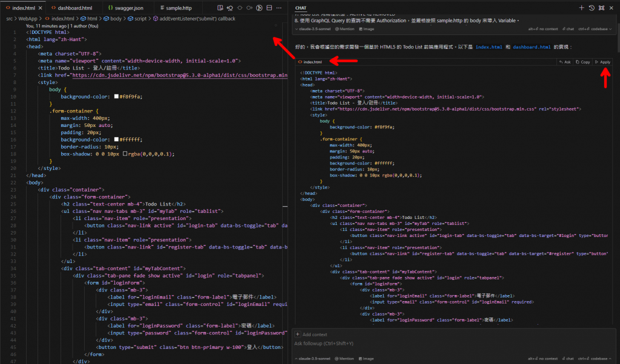Split the editor with the layout icon

coord(269,8)
